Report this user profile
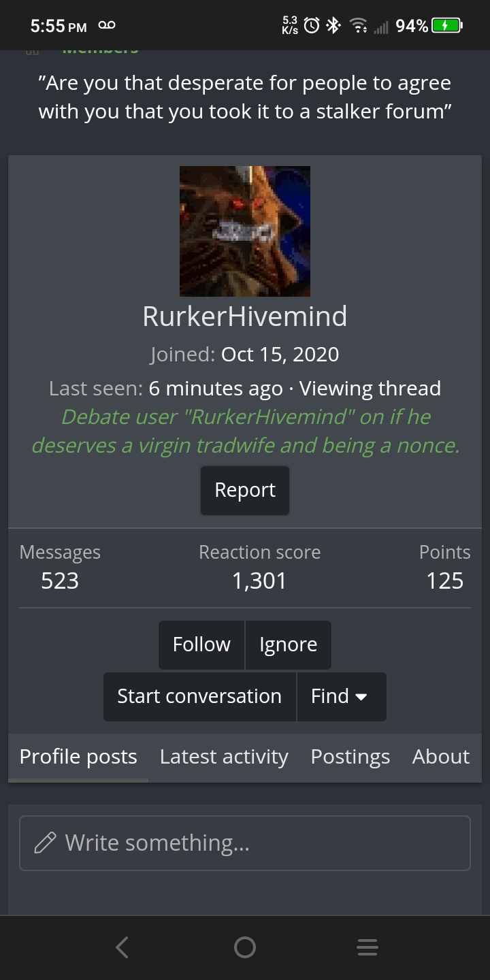490x980 pixels. point(245,491)
